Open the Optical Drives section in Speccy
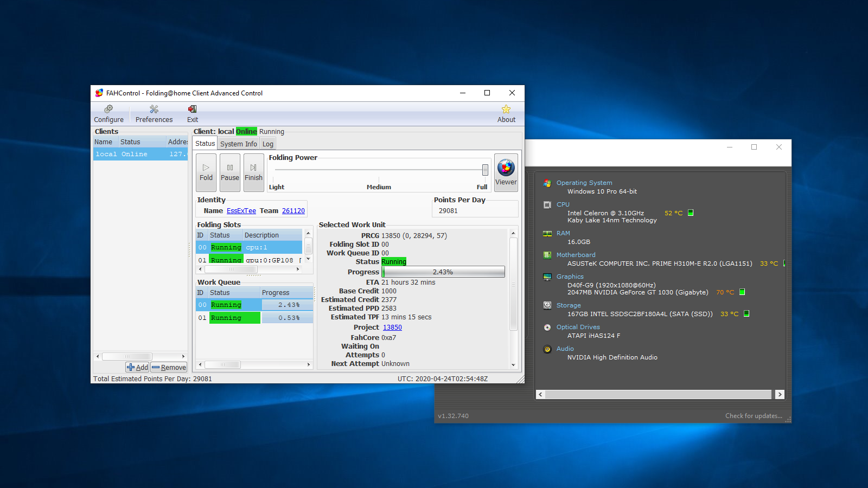The width and height of the screenshot is (868, 488). tap(578, 327)
